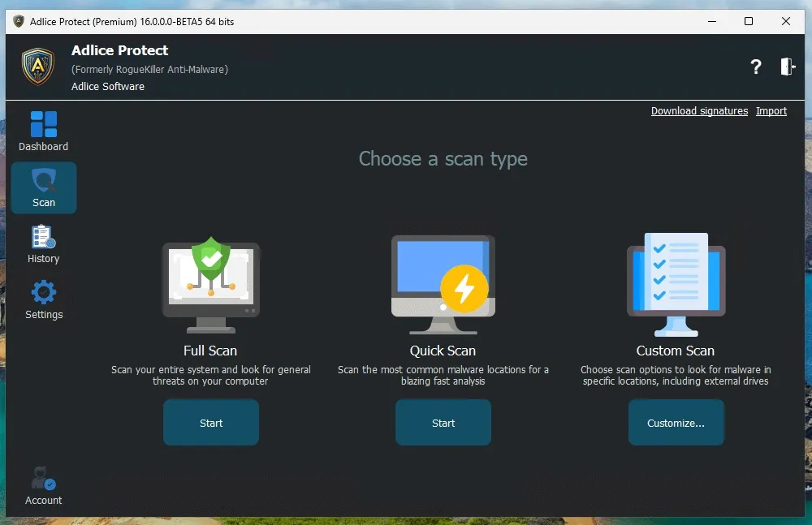The image size is (812, 525).
Task: Open Customize options for Custom Scan
Action: point(676,422)
